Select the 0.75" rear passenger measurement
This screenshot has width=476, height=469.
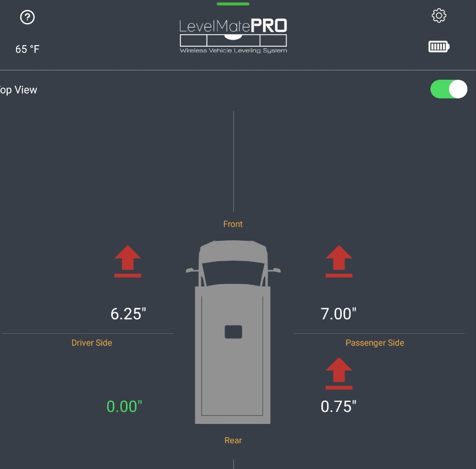(338, 406)
